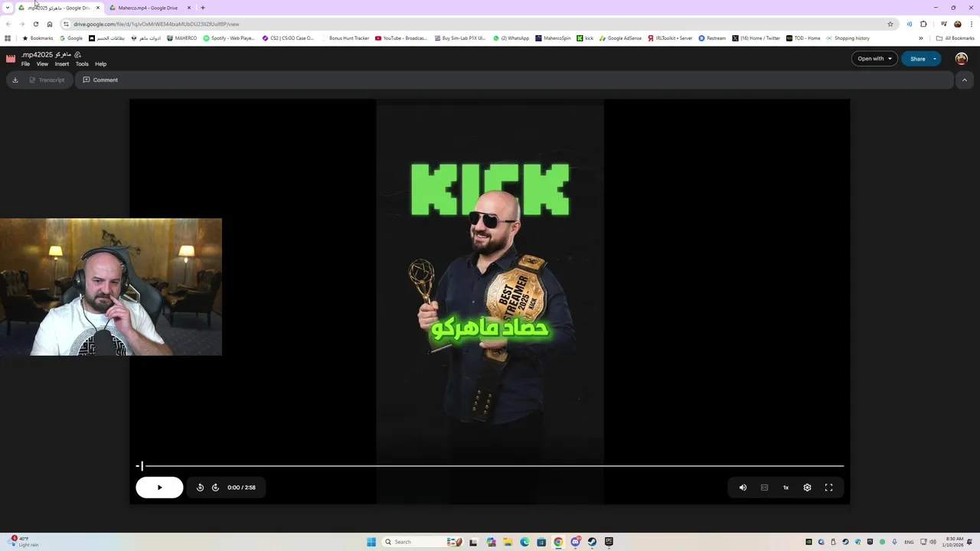The width and height of the screenshot is (980, 551).
Task: Open the Chrome three-dot menu
Action: coord(972,24)
